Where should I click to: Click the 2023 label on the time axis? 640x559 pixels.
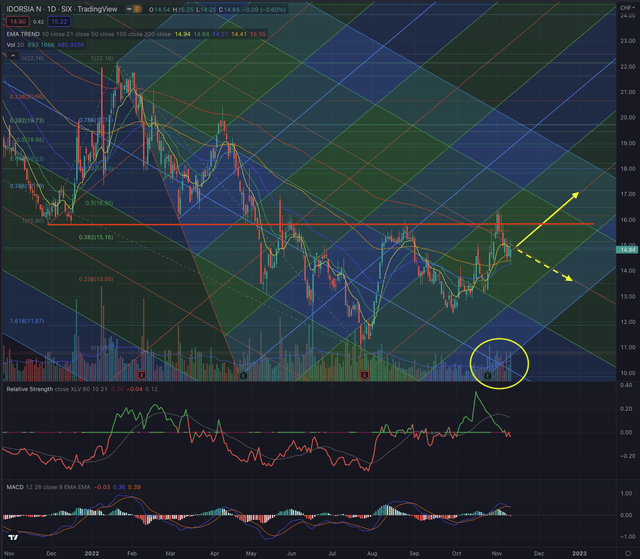579,553
